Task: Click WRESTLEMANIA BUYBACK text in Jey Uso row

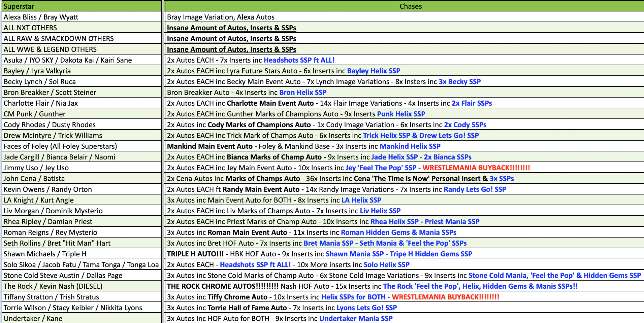Action: 476,168
